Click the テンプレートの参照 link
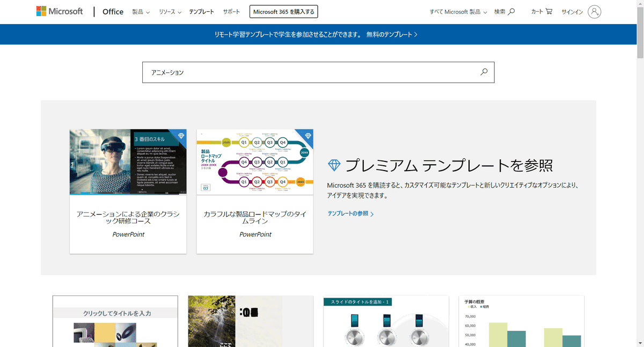644x347 pixels. (x=350, y=213)
